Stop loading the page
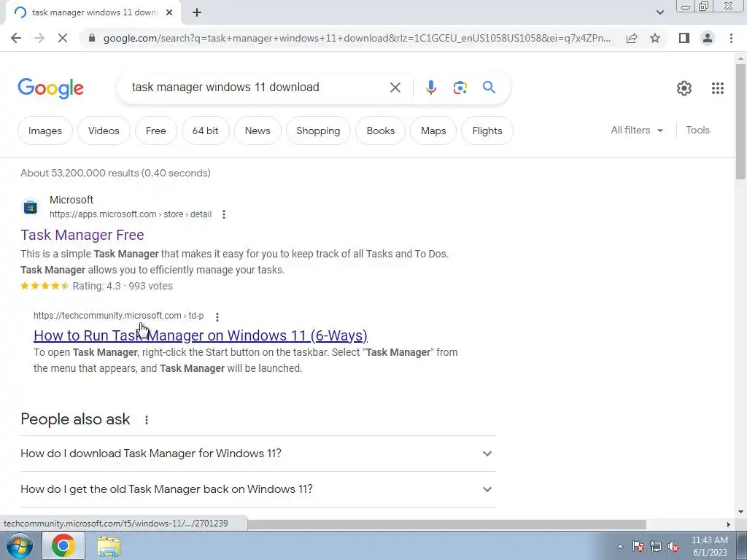 tap(63, 38)
